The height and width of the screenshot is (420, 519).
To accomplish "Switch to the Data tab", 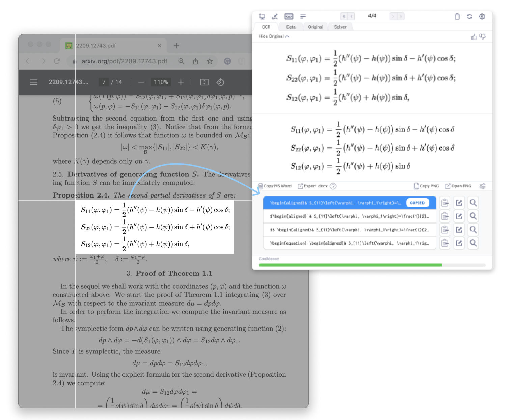I will point(291,27).
